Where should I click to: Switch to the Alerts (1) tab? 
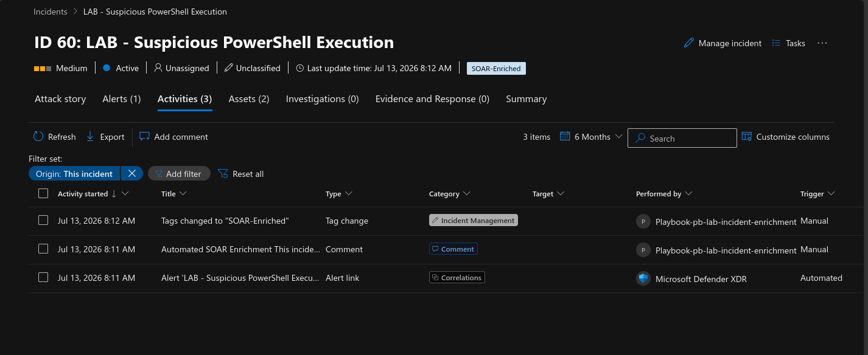[x=122, y=99]
